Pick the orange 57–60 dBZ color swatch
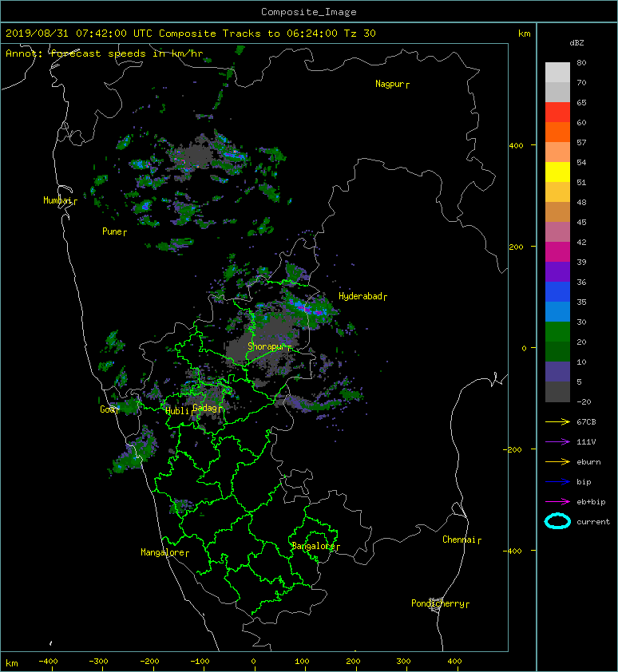Image resolution: width=618 pixels, height=672 pixels. [557, 132]
